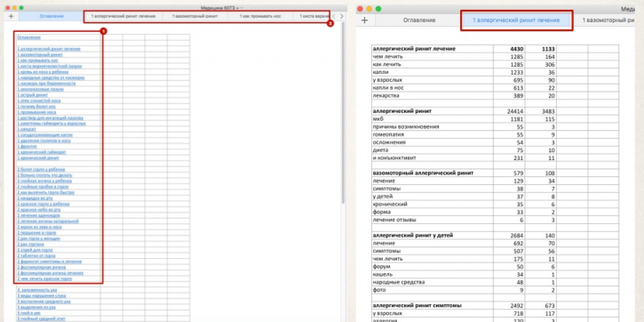Image resolution: width=644 pixels, height=322 pixels.
Task: Select the Оглавление tab in the contents-list window
Action: (52, 16)
